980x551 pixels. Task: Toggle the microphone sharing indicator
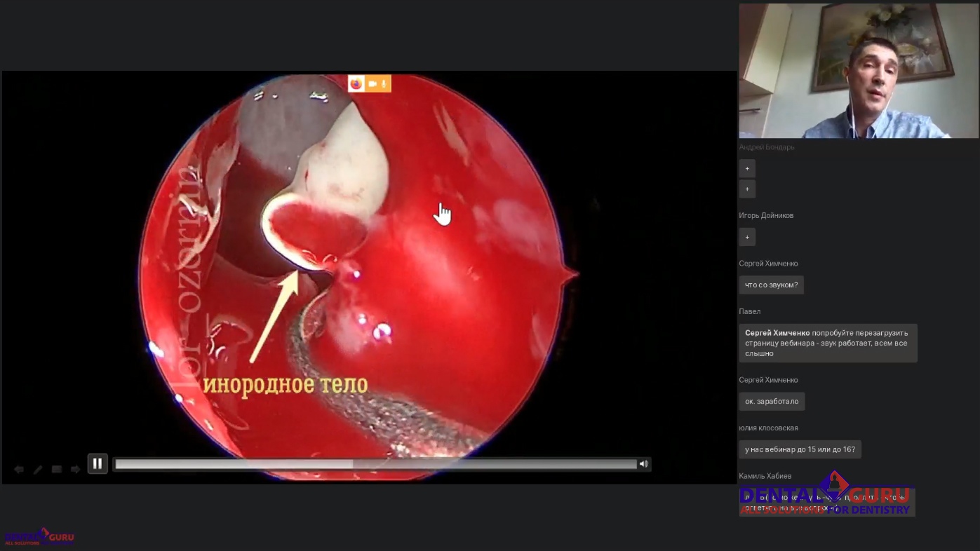(x=384, y=84)
